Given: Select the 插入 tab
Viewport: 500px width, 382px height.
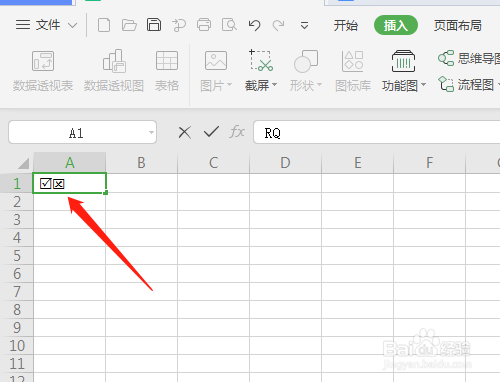Looking at the screenshot, I should click(x=396, y=25).
